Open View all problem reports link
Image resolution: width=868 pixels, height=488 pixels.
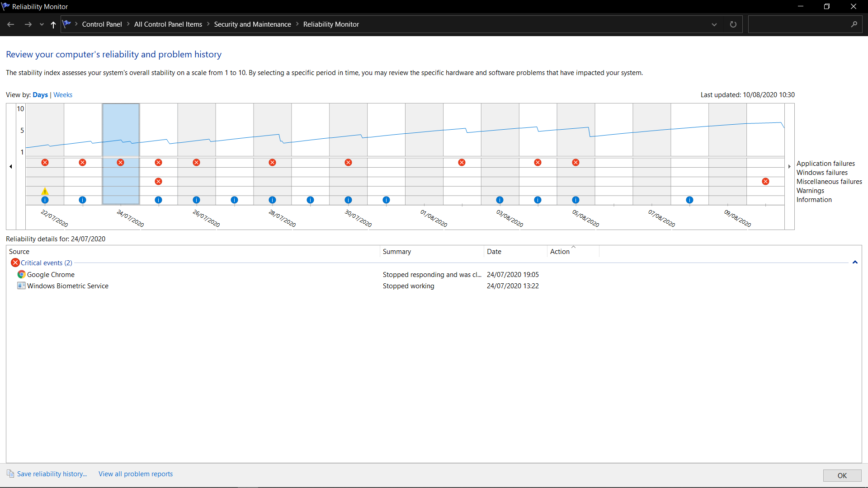pyautogui.click(x=136, y=474)
